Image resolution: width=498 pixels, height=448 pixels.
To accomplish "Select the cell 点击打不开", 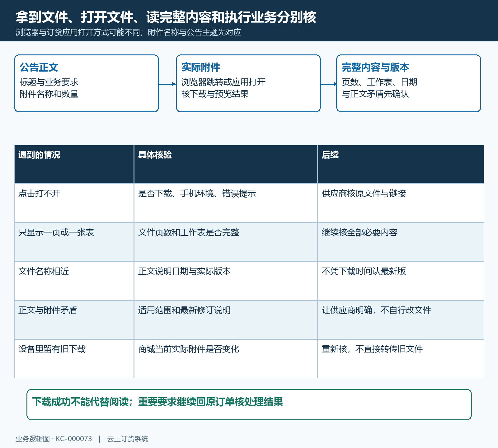I will click(74, 203).
